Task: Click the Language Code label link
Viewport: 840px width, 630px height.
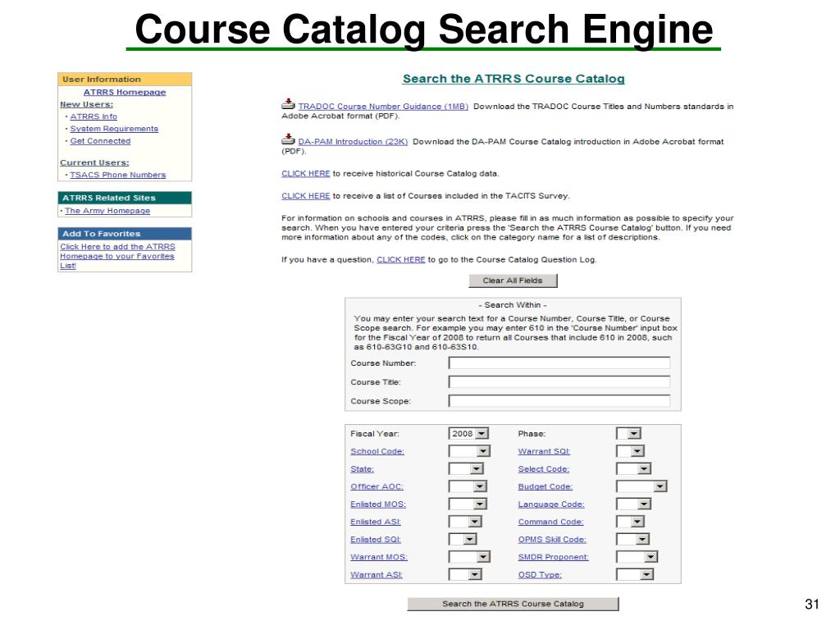Action: click(551, 504)
